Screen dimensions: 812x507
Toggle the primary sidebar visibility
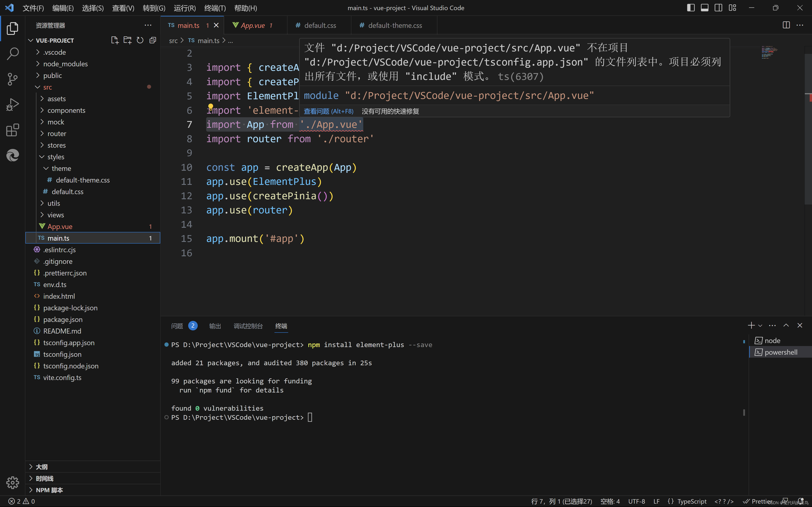click(x=691, y=8)
